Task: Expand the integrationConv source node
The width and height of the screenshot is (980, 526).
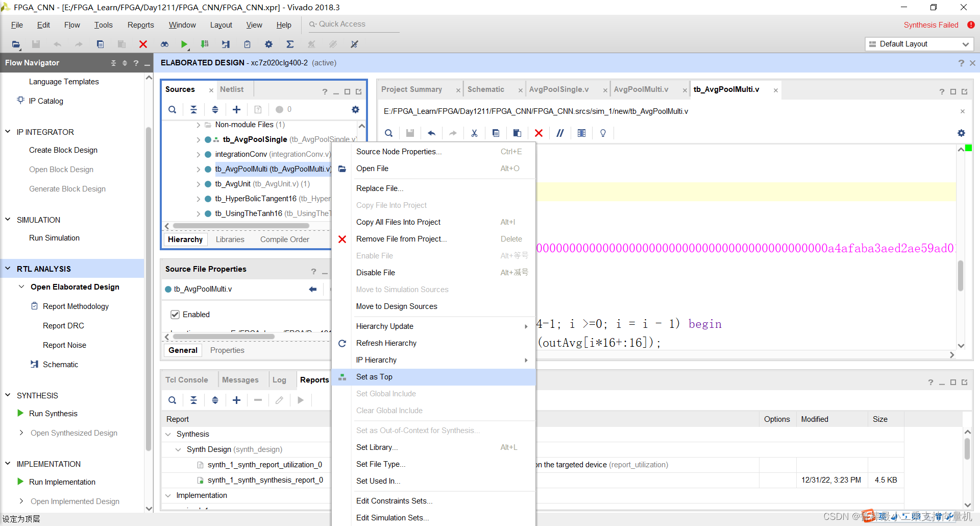Action: pos(198,154)
